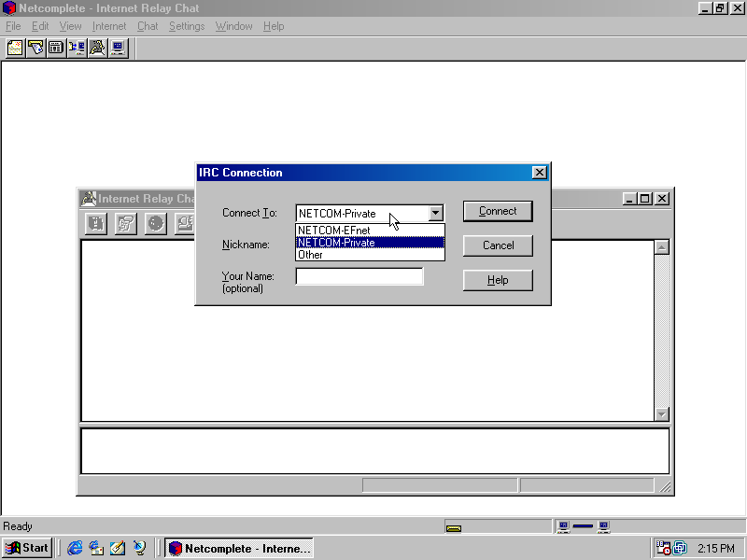Pick the highlighted NETCOM-Private list entry

[336, 243]
